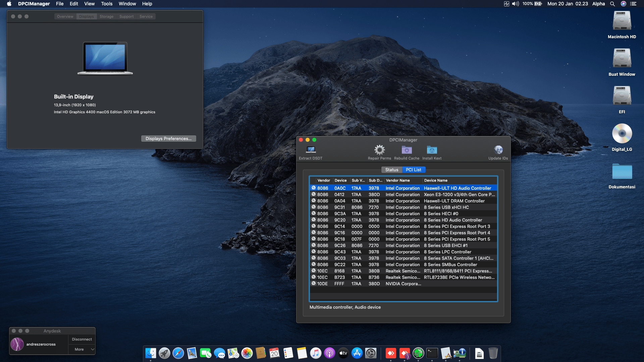The height and width of the screenshot is (362, 644).
Task: Open the EFI drive on desktop
Action: [622, 96]
